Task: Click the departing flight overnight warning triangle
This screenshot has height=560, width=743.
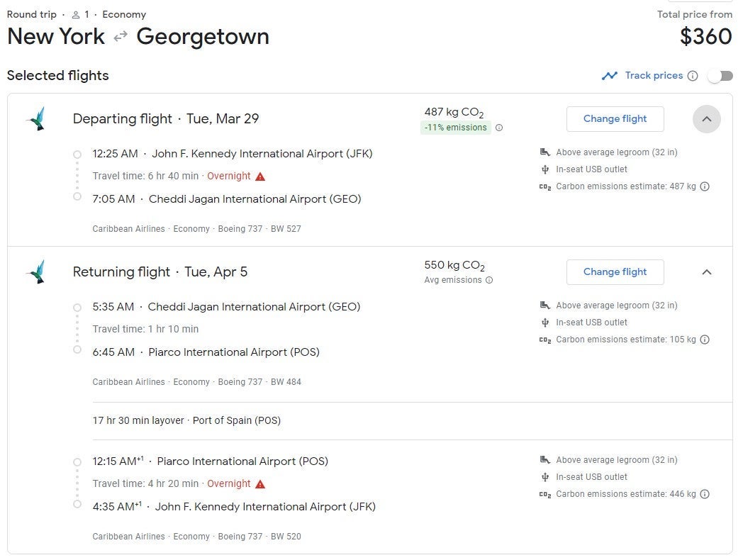Action: (260, 177)
